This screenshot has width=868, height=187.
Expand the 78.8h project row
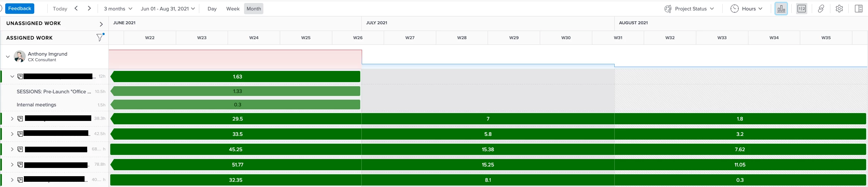pyautogui.click(x=12, y=165)
